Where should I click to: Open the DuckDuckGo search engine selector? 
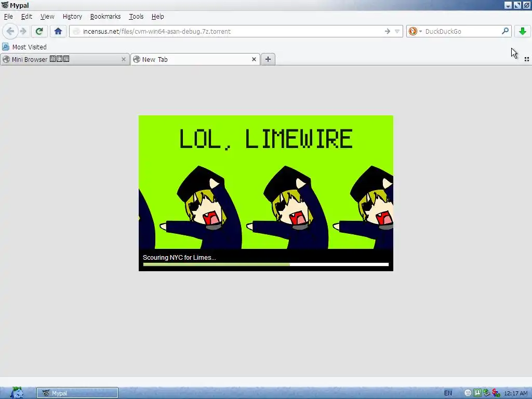point(415,31)
